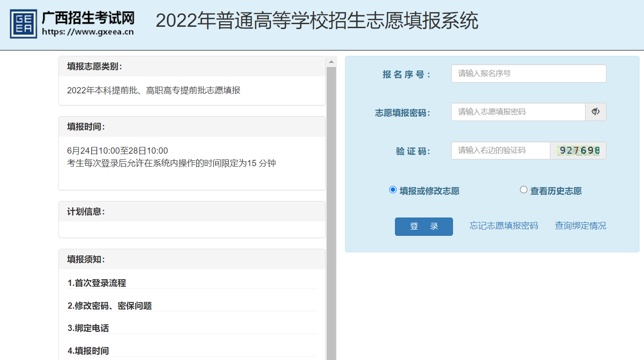Focus the 报名序号 input field

528,74
